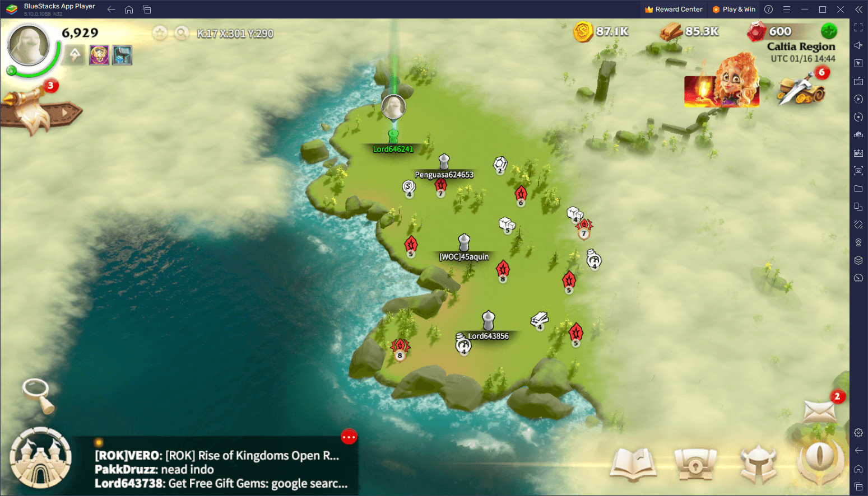
Task: Open BlueStacks Reward Center
Action: pos(674,10)
